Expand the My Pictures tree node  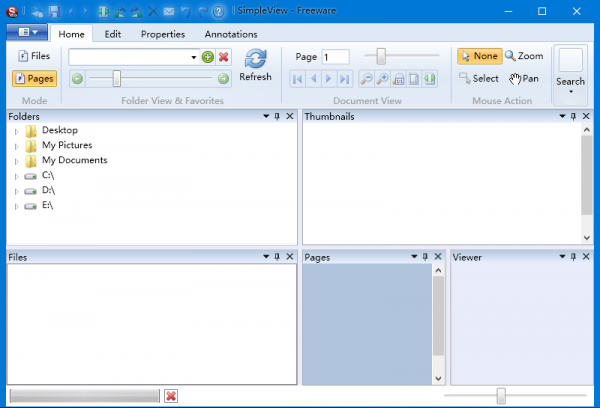tap(16, 146)
